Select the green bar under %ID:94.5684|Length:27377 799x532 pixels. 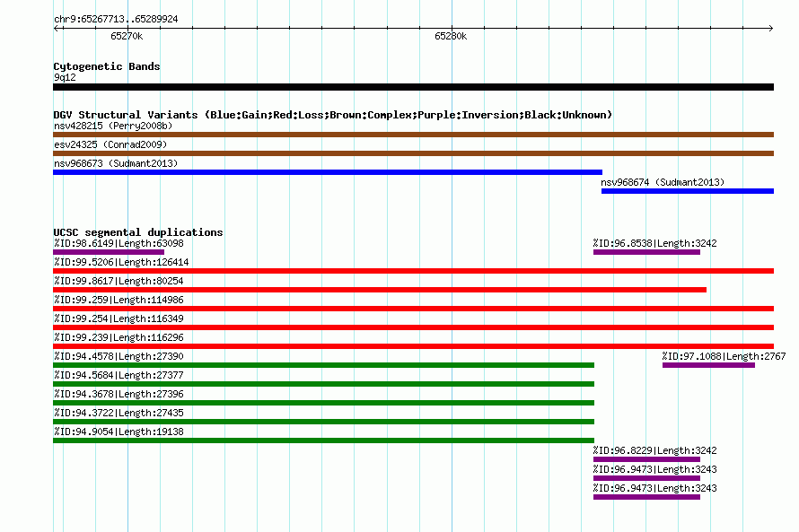(323, 384)
